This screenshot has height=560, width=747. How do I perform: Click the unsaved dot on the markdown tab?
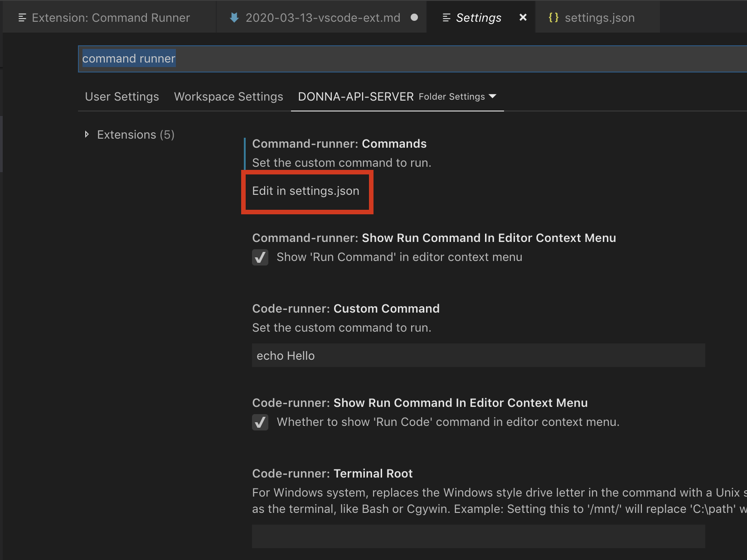(x=414, y=18)
